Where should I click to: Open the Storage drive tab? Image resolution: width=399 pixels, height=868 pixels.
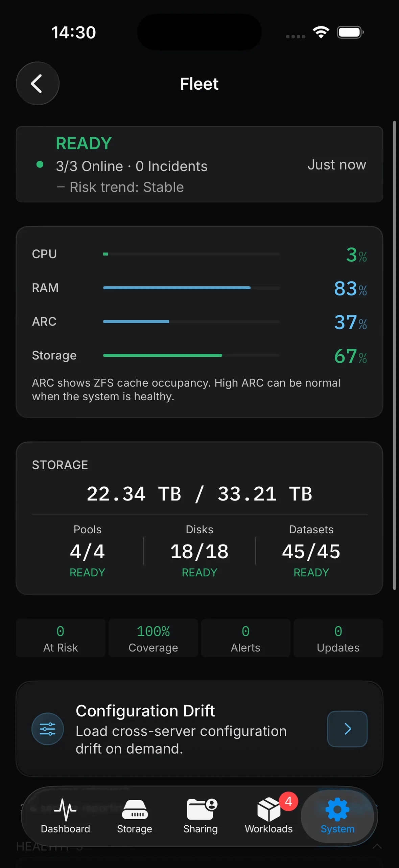(x=135, y=816)
